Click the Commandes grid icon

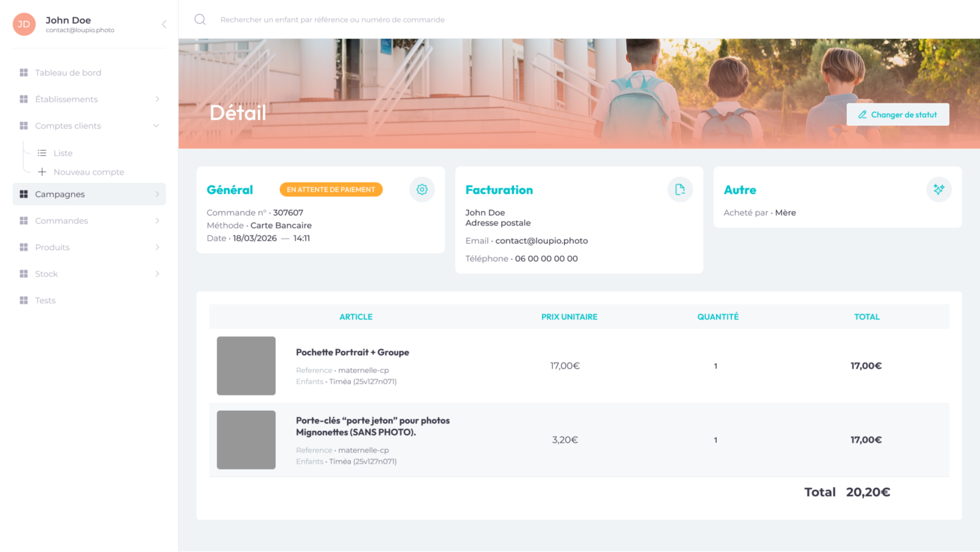coord(23,221)
